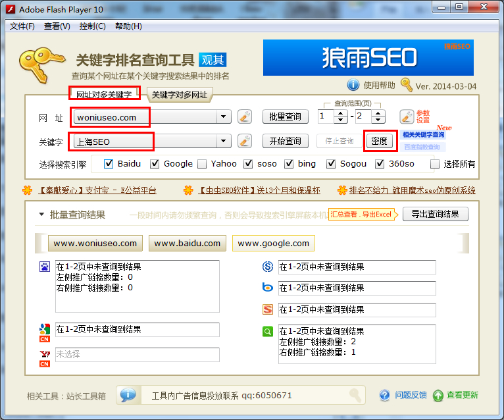This screenshot has width=504, height=420.
Task: Open 参数设置 settings icon
Action: coord(407,117)
